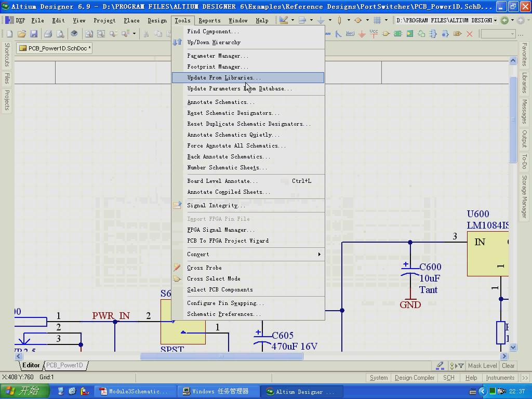Viewport: 532px width, 399px height.
Task: Choose Update From Libraries menu item
Action: [x=248, y=78]
